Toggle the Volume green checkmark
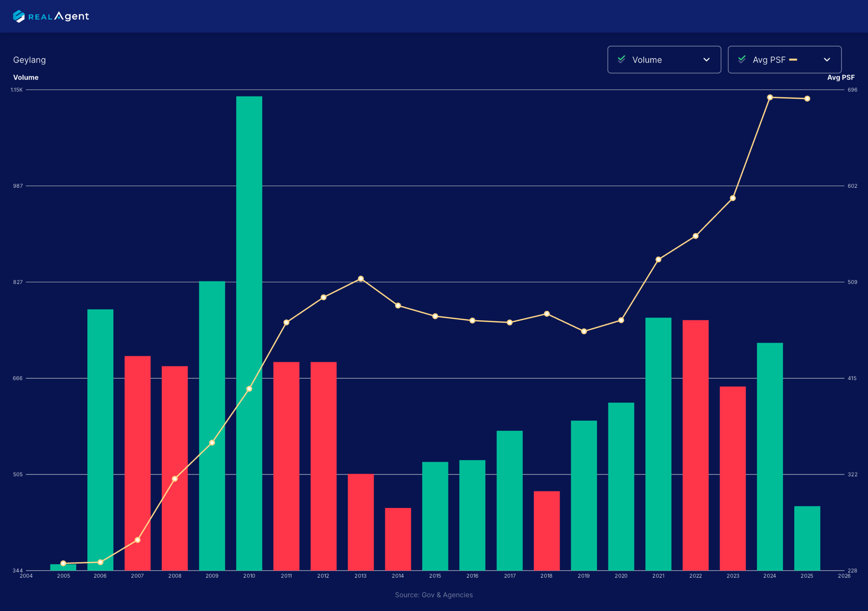868x611 pixels. pyautogui.click(x=621, y=59)
